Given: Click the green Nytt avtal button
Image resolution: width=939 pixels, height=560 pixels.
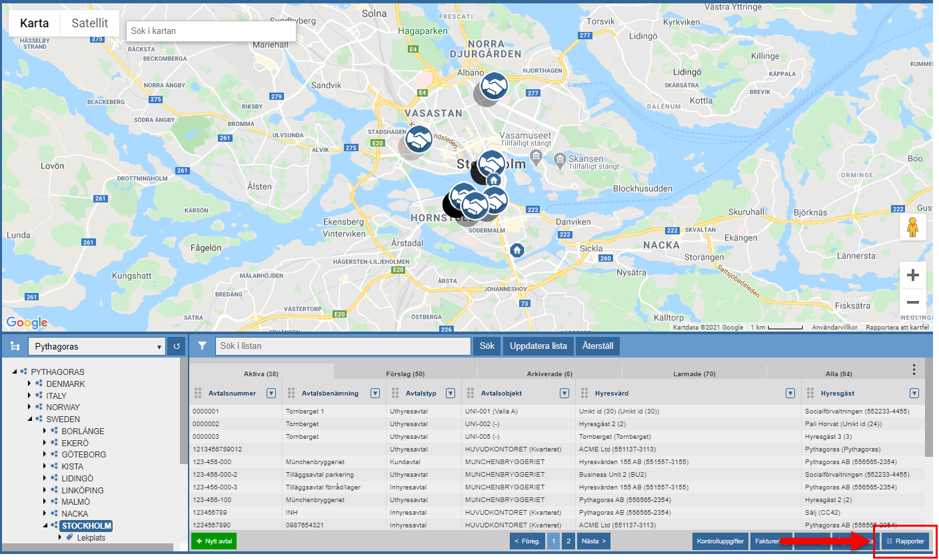Looking at the screenshot, I should pos(214,541).
